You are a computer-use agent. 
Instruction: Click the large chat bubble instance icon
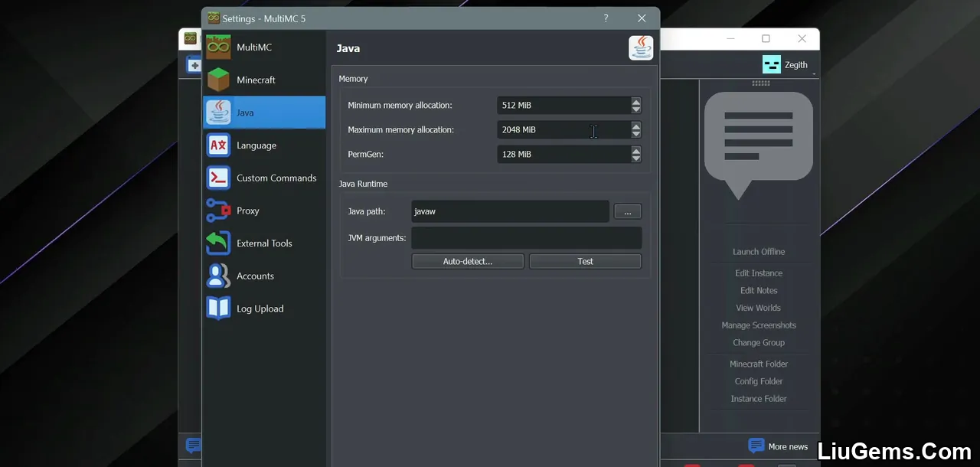pos(759,145)
